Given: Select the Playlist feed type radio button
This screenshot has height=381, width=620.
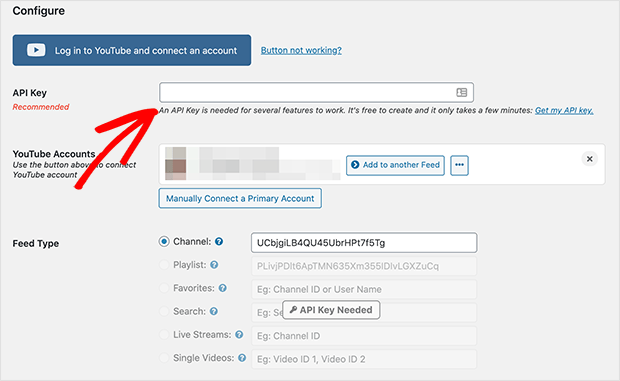Looking at the screenshot, I should pyautogui.click(x=164, y=265).
